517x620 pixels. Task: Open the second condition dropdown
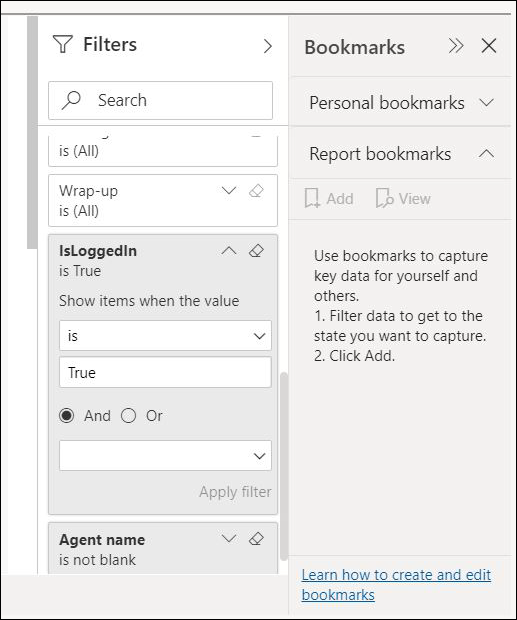point(165,456)
